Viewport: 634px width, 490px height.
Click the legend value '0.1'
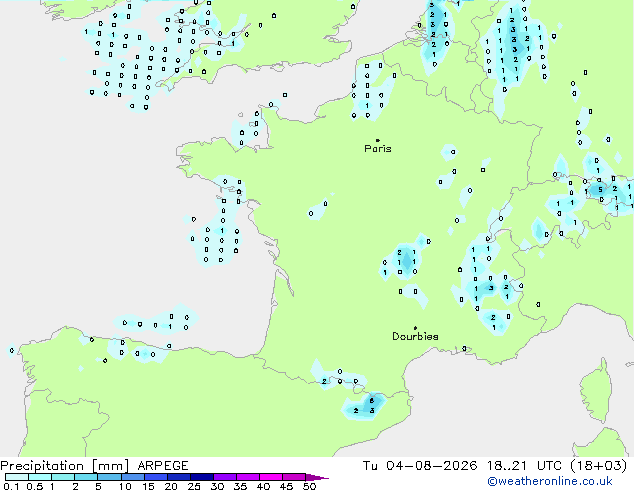click(x=10, y=486)
